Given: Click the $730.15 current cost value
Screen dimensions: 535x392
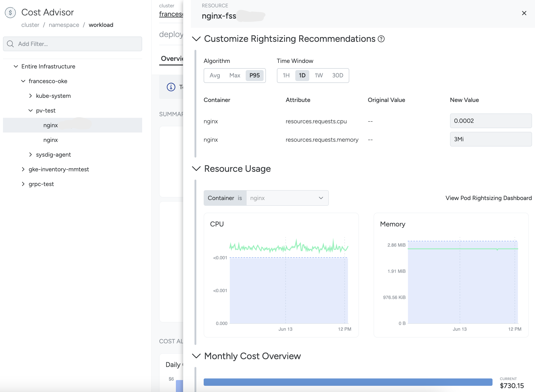Looking at the screenshot, I should click(512, 386).
